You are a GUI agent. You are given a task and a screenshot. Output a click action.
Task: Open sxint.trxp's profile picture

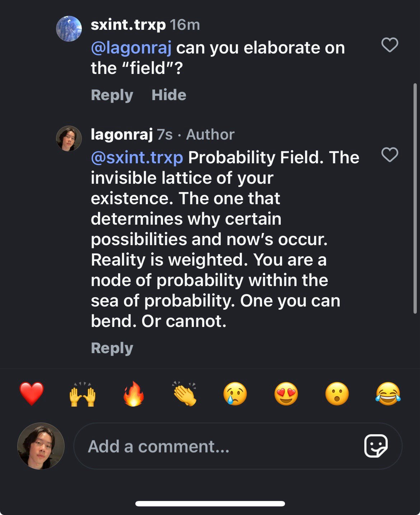point(69,29)
